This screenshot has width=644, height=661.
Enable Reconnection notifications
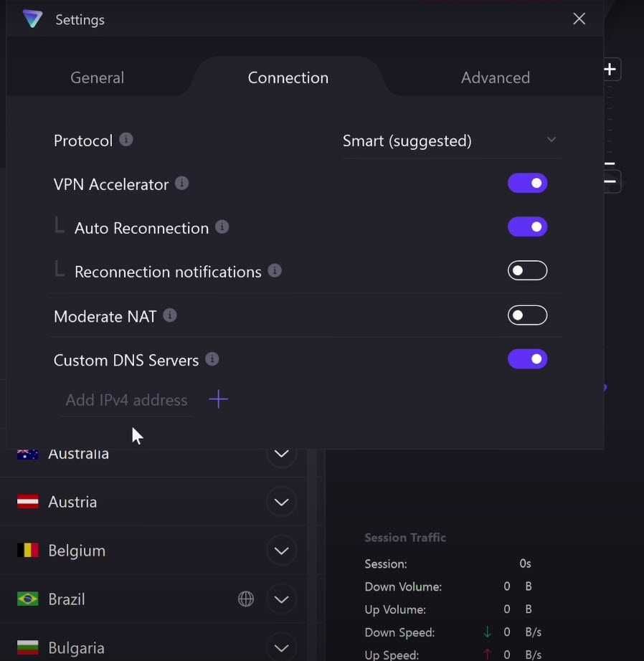[x=527, y=270]
